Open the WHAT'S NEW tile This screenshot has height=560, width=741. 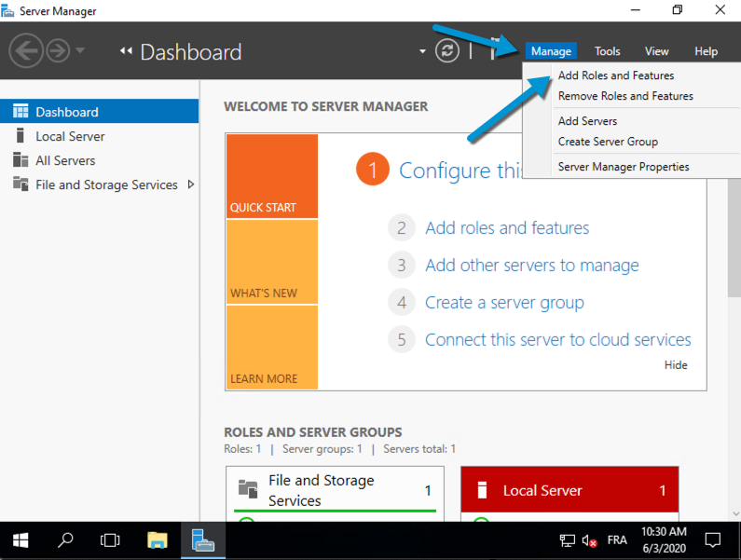[x=272, y=262]
